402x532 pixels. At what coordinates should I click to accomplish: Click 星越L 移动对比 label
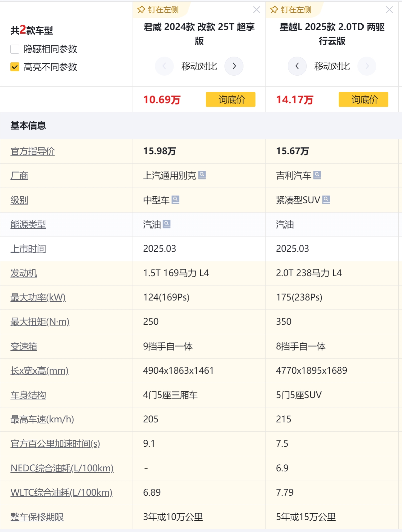(332, 66)
